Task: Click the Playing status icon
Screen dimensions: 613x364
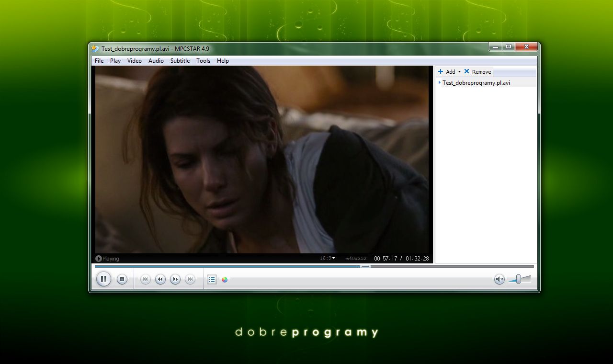Action: (x=99, y=259)
